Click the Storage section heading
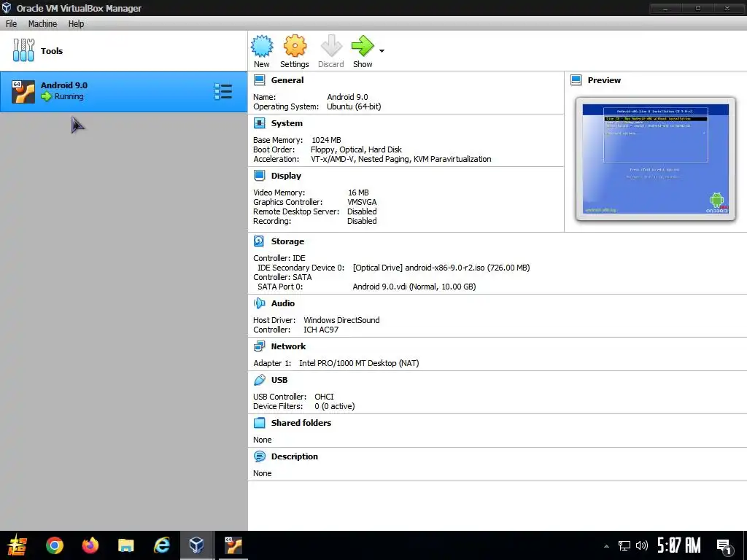This screenshot has height=560, width=747. tap(287, 241)
